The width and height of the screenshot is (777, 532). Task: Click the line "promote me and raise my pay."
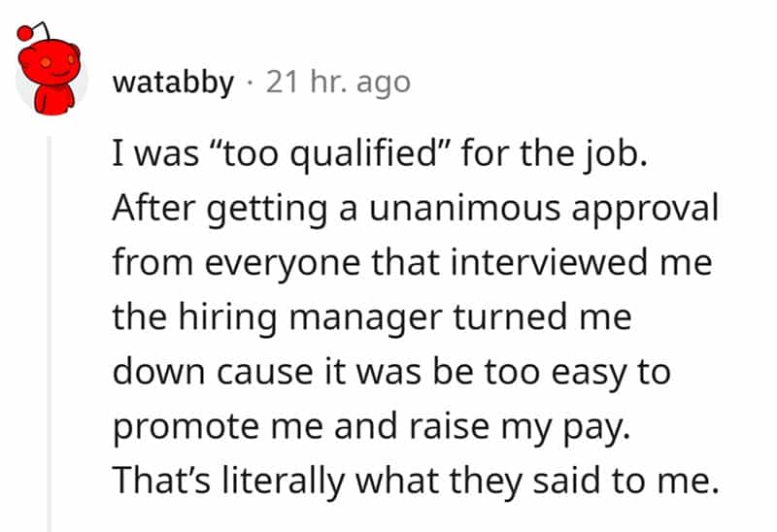(372, 425)
